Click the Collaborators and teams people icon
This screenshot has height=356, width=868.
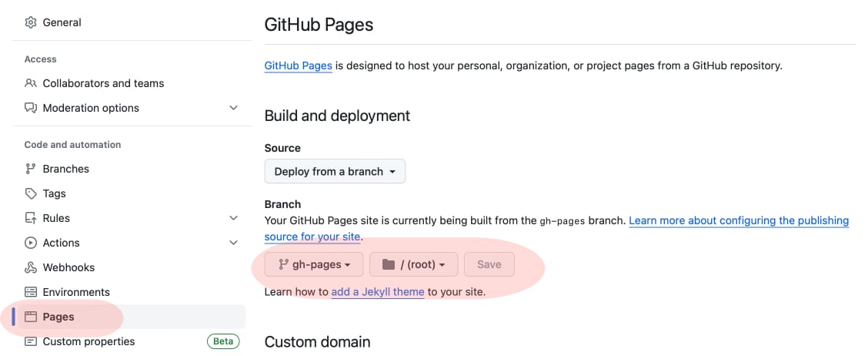31,84
